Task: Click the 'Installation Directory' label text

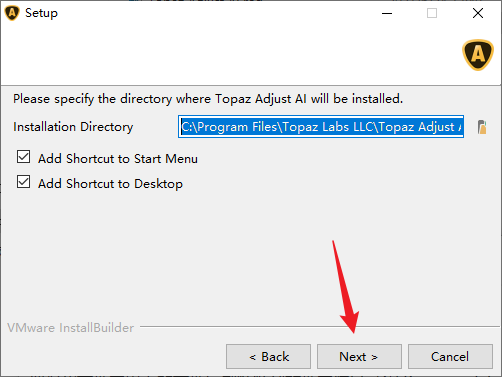Action: pos(73,127)
